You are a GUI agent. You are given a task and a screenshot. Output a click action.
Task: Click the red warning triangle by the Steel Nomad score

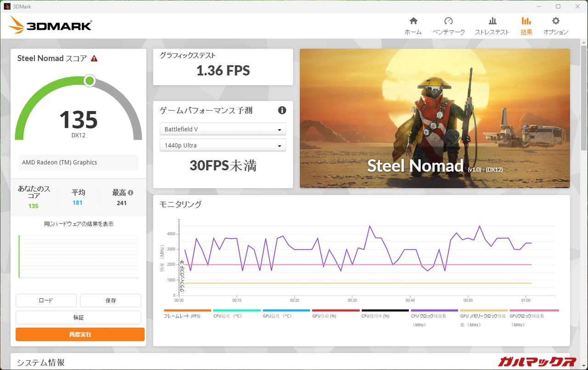point(94,58)
